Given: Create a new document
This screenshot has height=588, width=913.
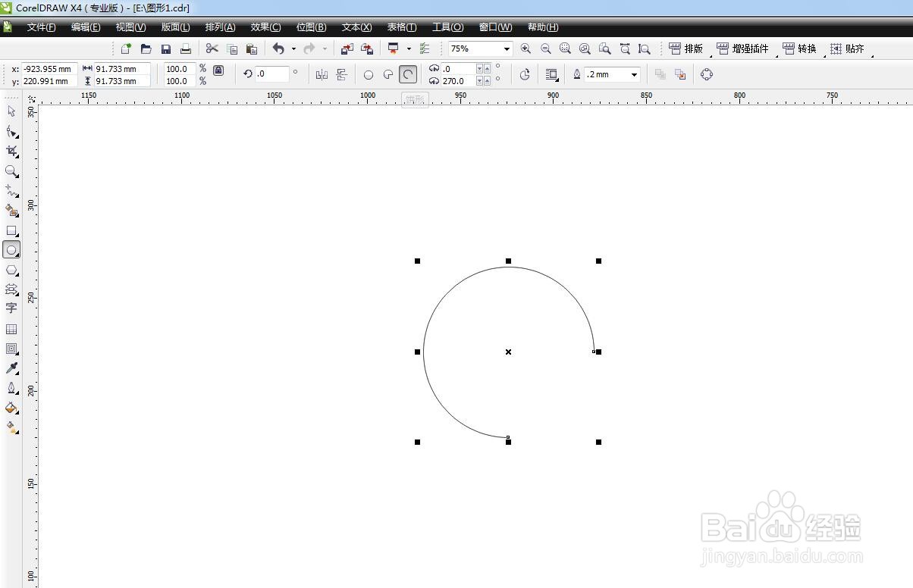Looking at the screenshot, I should tap(126, 48).
